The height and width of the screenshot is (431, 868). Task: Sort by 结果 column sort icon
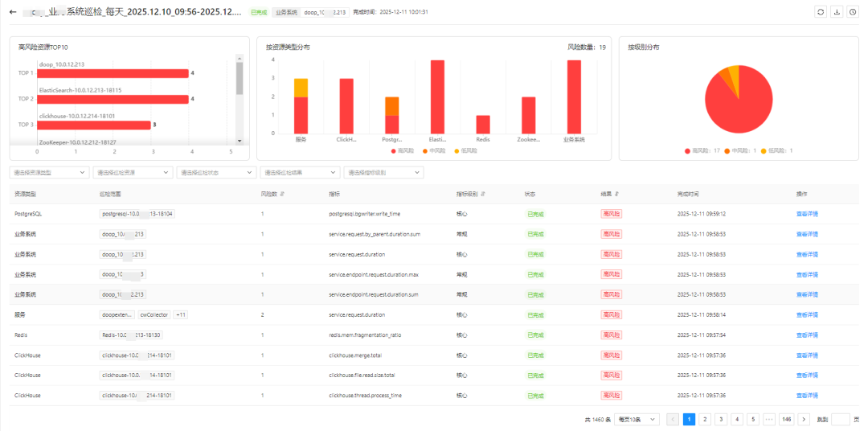616,195
